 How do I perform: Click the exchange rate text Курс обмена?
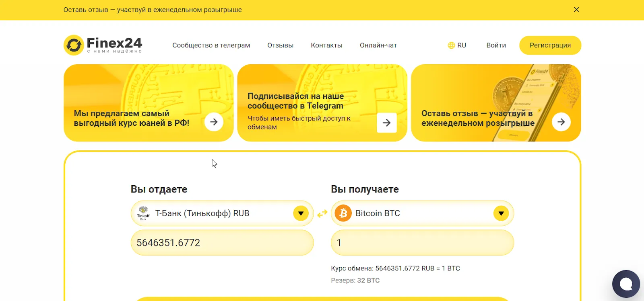395,268
